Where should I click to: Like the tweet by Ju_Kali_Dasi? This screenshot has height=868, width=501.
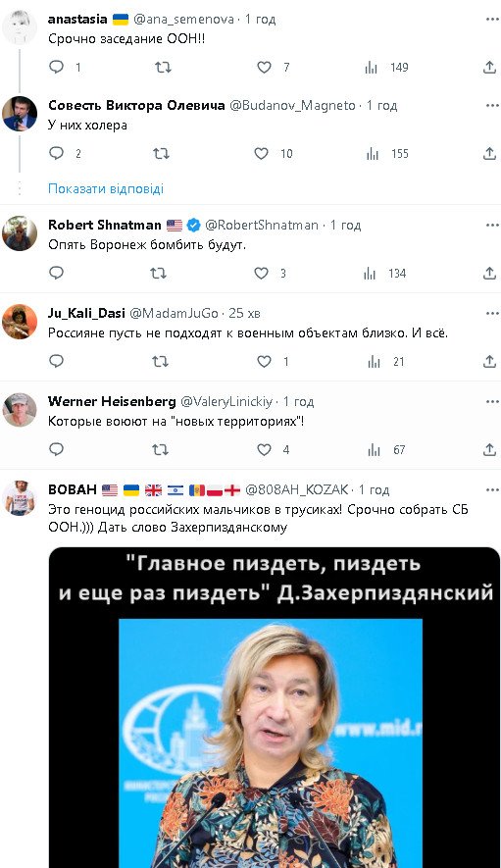coord(264,362)
